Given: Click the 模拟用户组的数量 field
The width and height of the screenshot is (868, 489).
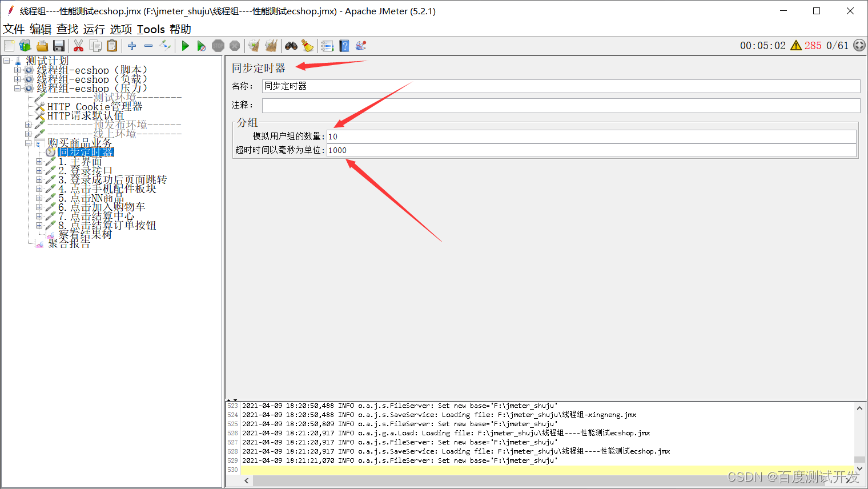Looking at the screenshot, I should [591, 137].
